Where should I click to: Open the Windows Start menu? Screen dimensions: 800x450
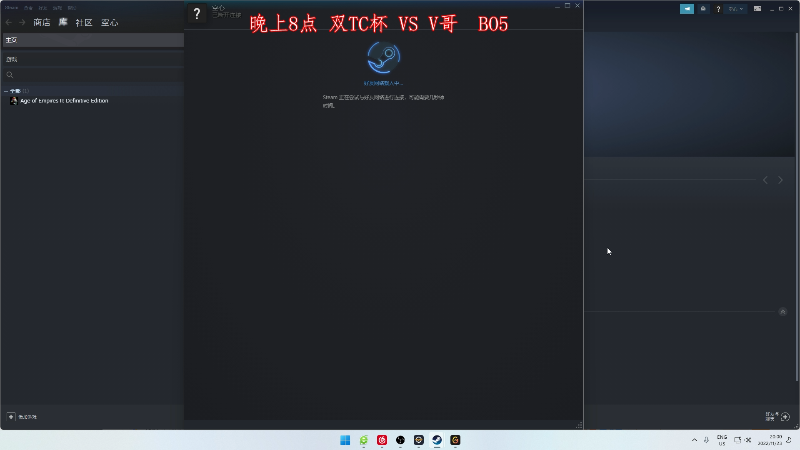point(345,440)
